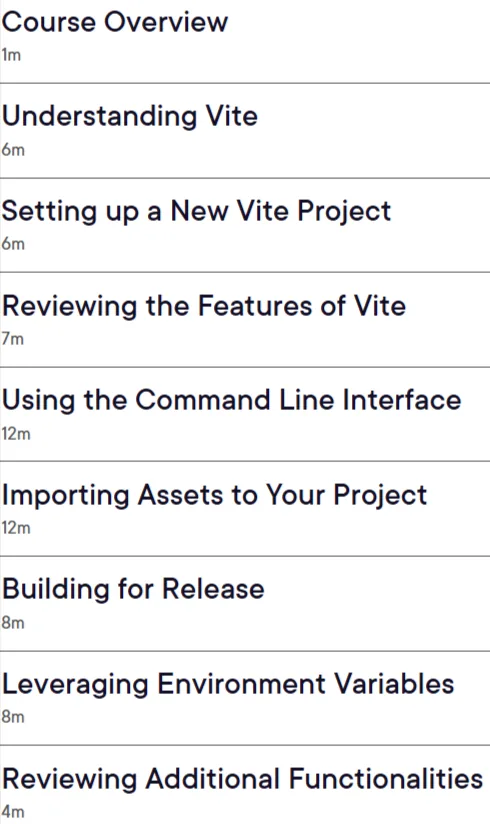The width and height of the screenshot is (490, 824).
Task: Click the 1m duration under Course Overview
Action: [11, 55]
